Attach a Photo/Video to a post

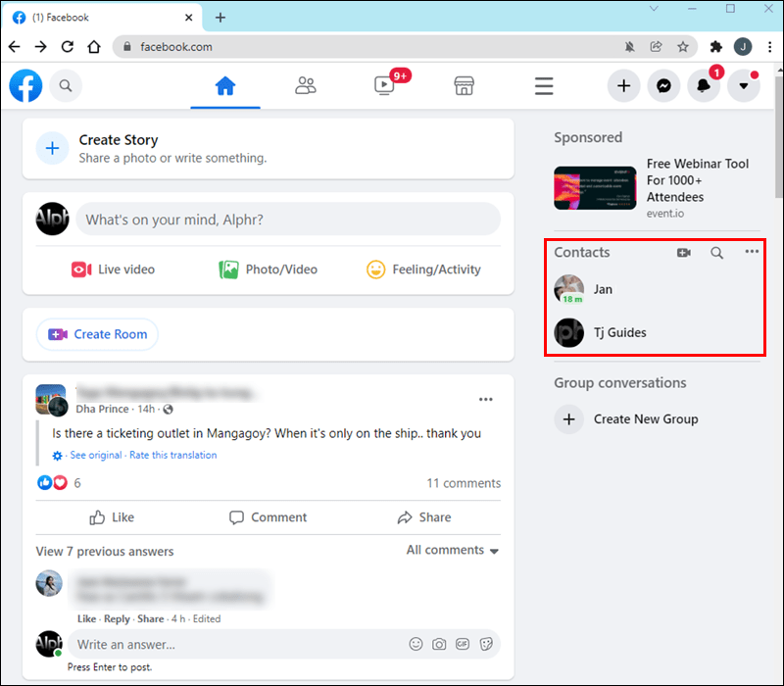pyautogui.click(x=269, y=269)
